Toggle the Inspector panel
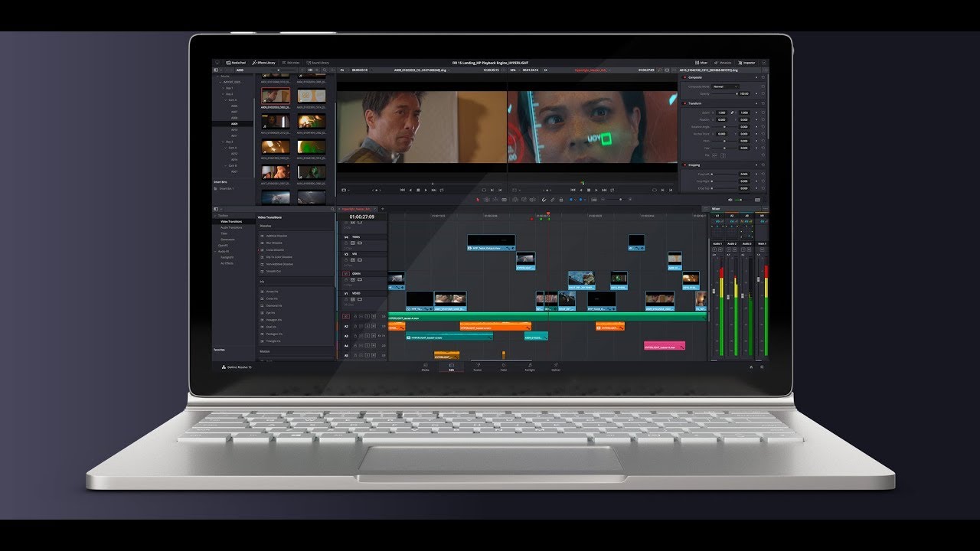 click(x=747, y=63)
